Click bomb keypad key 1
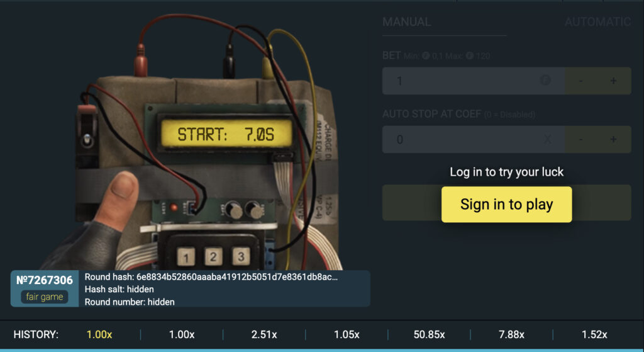The image size is (644, 352). point(186,257)
